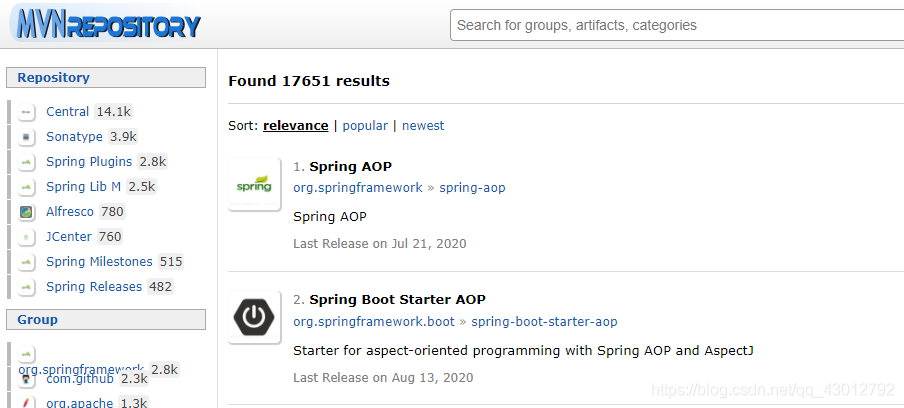
Task: Click the Central repository icon
Action: pos(27,112)
